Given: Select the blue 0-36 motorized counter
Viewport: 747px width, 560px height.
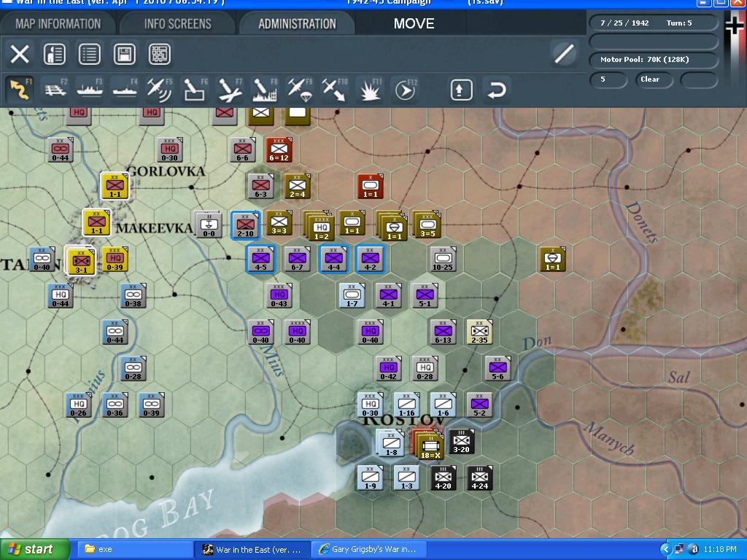Looking at the screenshot, I should [115, 405].
